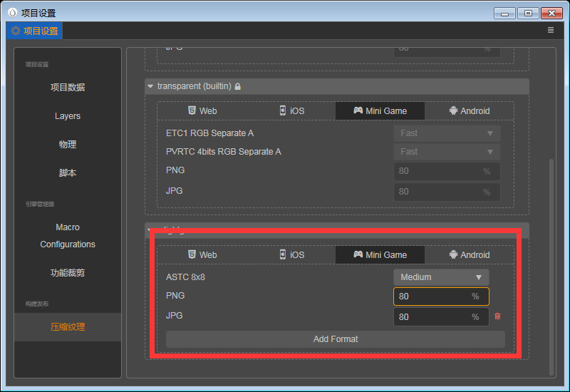Click the lock icon beside transparent (builtin)
The width and height of the screenshot is (570, 392).
point(238,86)
